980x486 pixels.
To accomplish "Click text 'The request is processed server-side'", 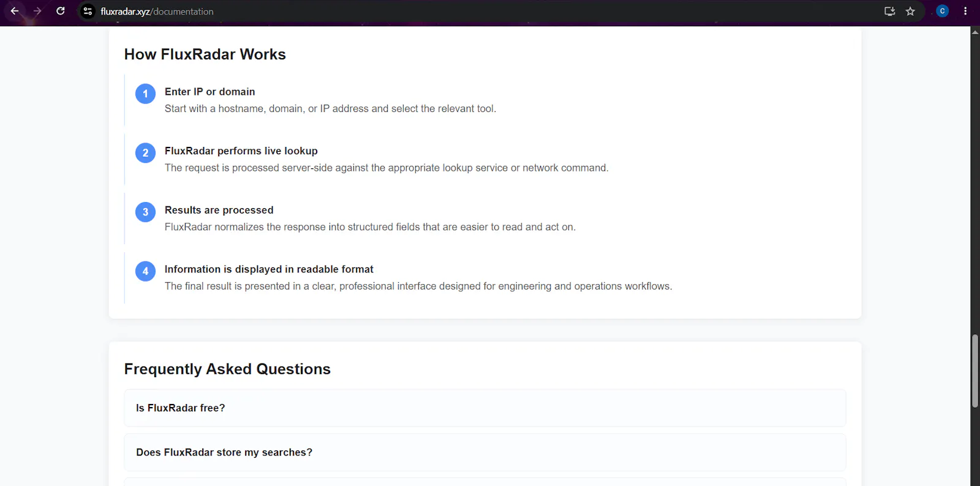I will pos(249,168).
